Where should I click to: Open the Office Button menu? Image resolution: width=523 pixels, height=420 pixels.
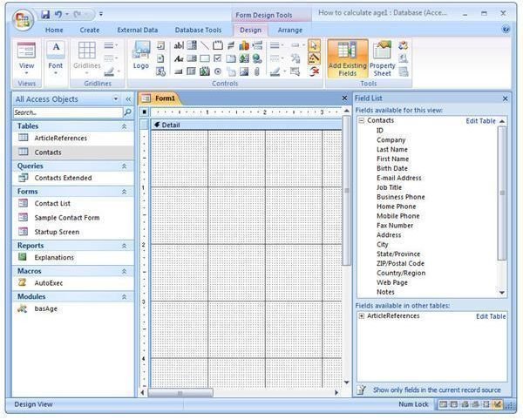pyautogui.click(x=23, y=19)
